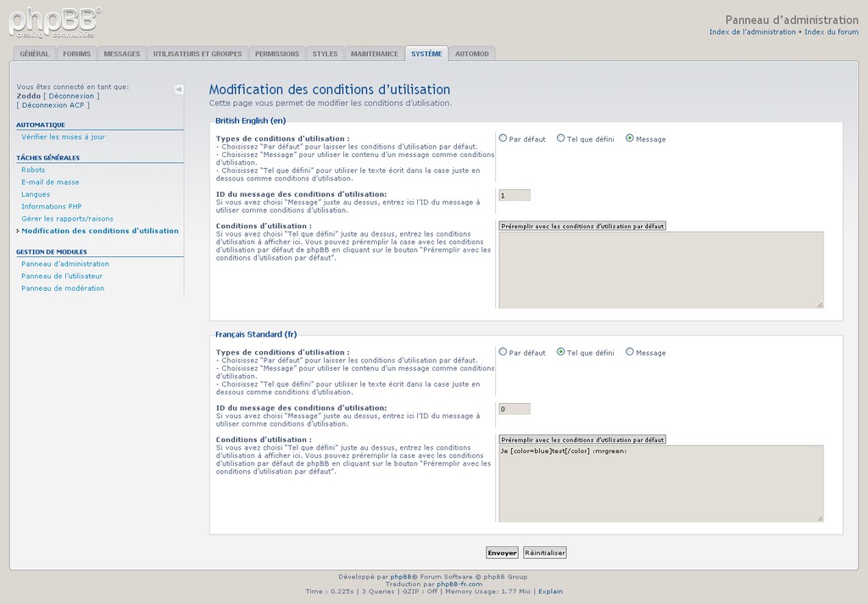Viewport: 868px width, 604px height.
Task: Select 'Message' option for Français Standard
Action: coord(630,352)
